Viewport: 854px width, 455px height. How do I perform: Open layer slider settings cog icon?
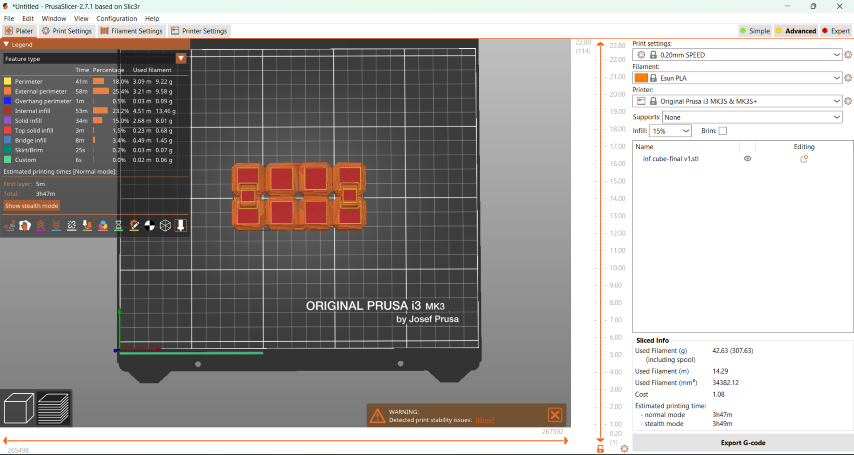pyautogui.click(x=624, y=448)
